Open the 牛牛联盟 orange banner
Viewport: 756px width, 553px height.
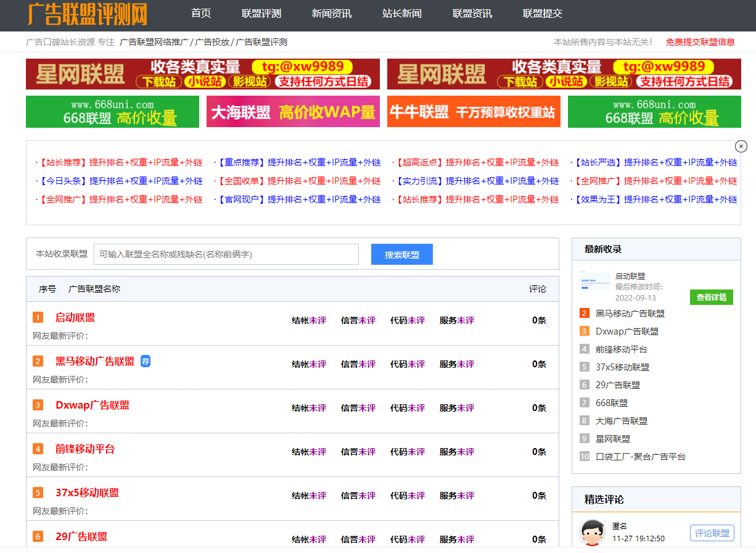pyautogui.click(x=474, y=112)
